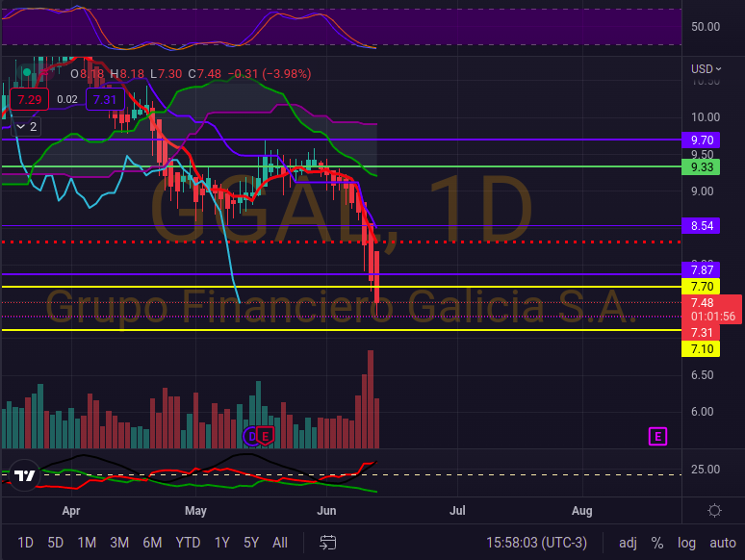
Task: Click the yellow 7.10 price label
Action: pyautogui.click(x=701, y=349)
